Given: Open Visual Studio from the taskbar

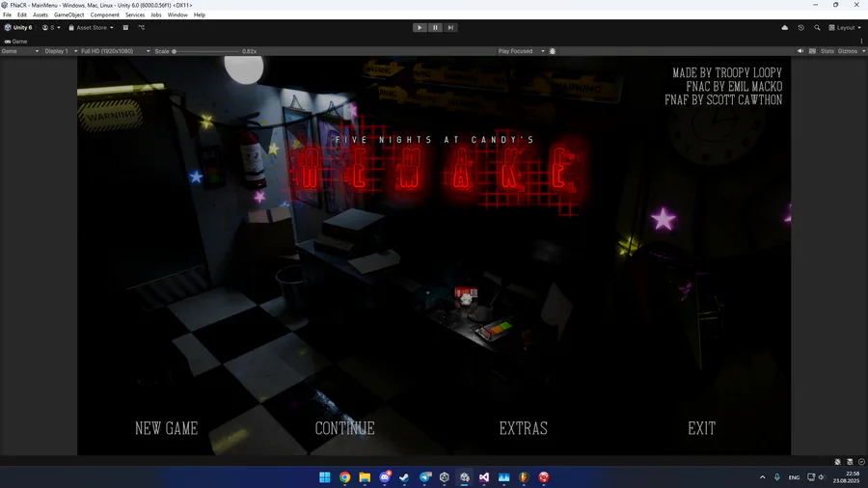Looking at the screenshot, I should pyautogui.click(x=484, y=477).
